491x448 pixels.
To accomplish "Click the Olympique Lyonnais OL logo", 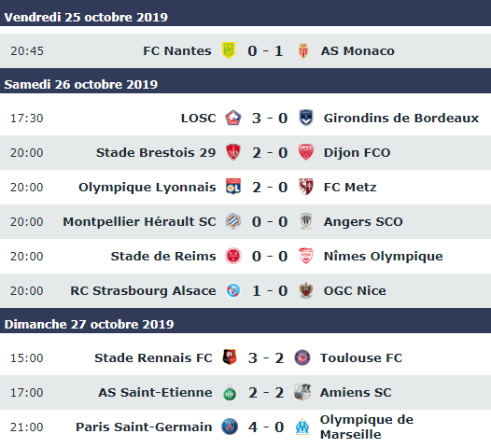I will pos(233,187).
